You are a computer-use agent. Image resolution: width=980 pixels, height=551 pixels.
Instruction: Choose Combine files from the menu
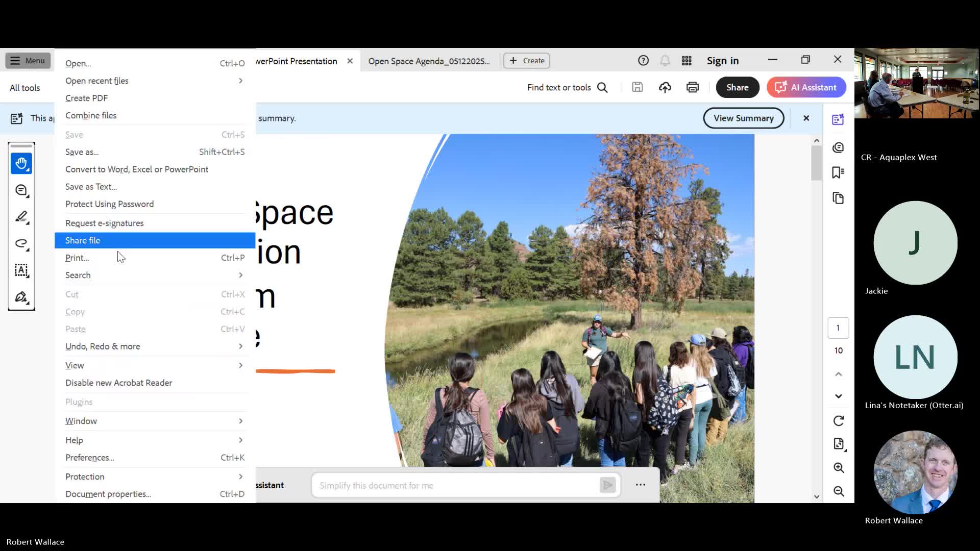pyautogui.click(x=91, y=115)
